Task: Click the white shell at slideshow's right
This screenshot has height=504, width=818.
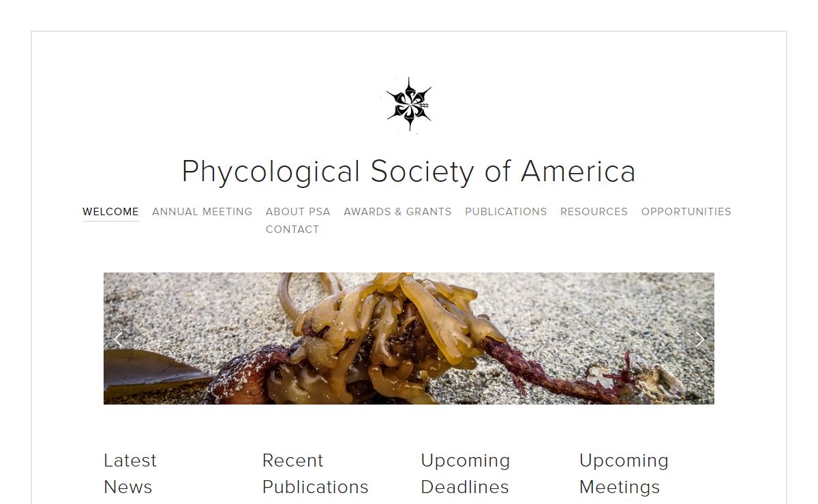Action: 658,378
